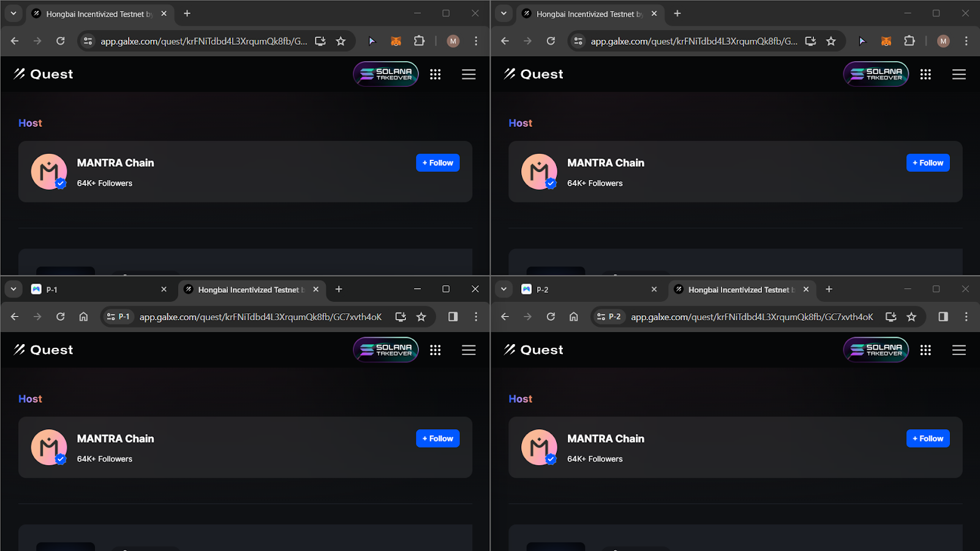980x551 pixels.
Task: Open hamburger menu in top-right Quest page
Action: click(x=959, y=74)
